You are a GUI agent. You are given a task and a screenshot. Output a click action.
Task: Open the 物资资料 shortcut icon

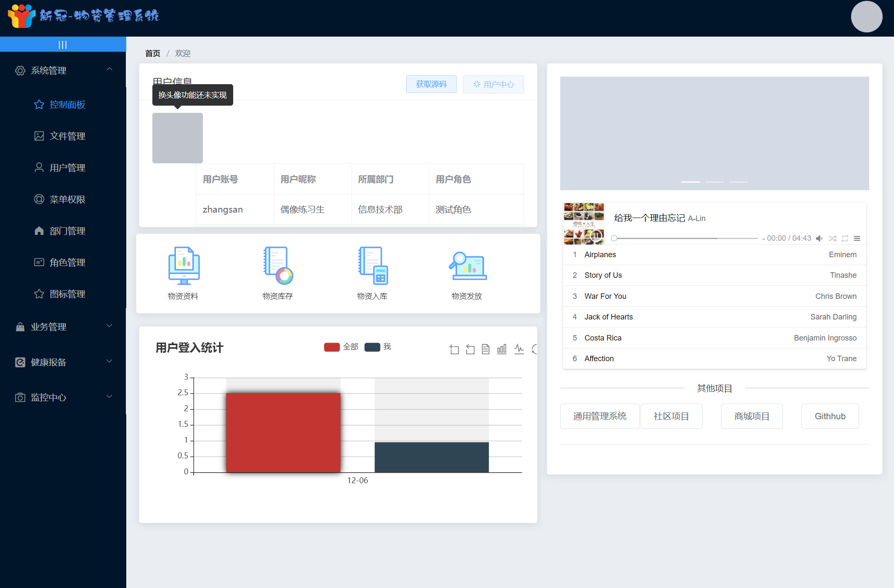[x=184, y=266]
